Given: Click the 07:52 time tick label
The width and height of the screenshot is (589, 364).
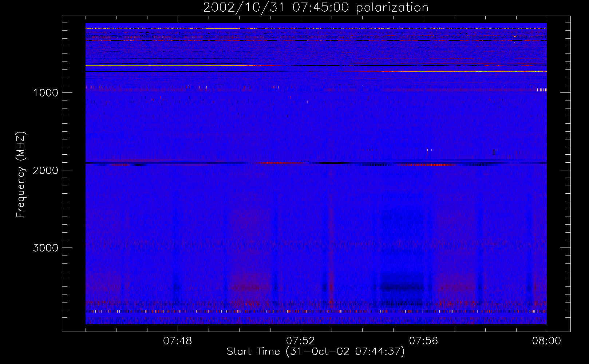Looking at the screenshot, I should tap(301, 341).
